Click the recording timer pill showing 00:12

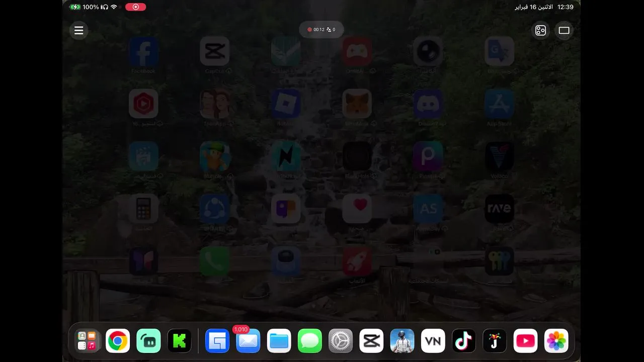321,30
